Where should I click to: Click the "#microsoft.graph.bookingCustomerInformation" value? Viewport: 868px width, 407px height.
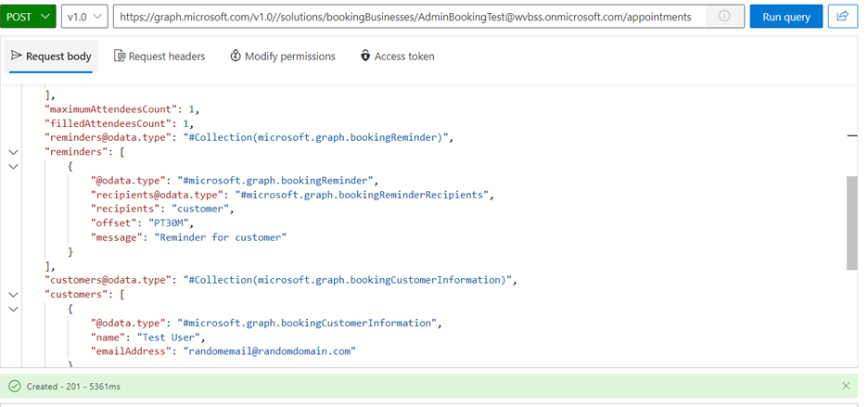tap(307, 323)
